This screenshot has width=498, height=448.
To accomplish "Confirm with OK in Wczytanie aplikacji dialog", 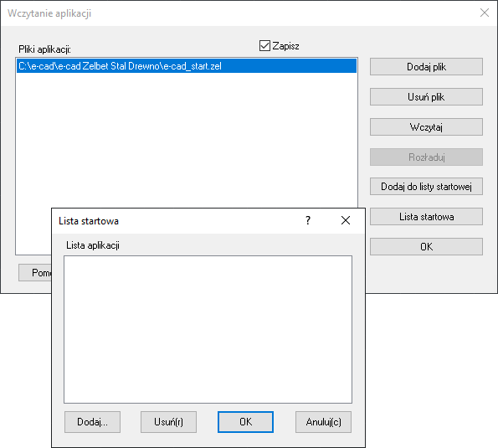I will tap(426, 247).
